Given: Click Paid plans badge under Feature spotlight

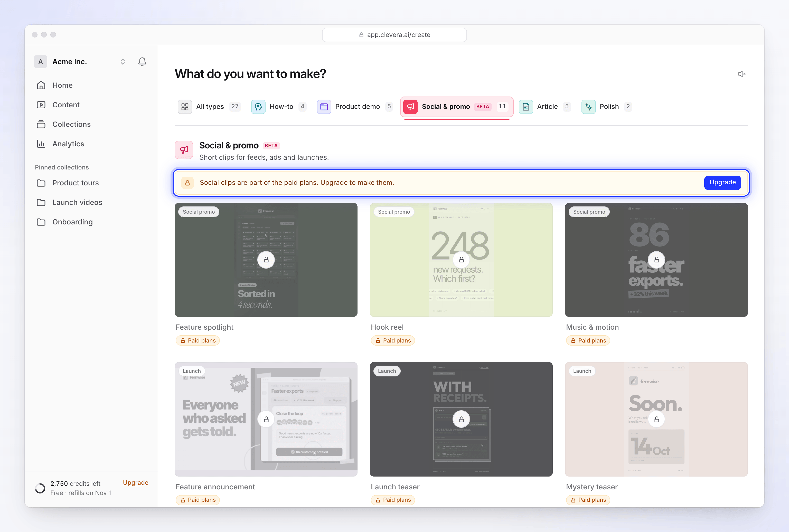Looking at the screenshot, I should click(x=198, y=340).
